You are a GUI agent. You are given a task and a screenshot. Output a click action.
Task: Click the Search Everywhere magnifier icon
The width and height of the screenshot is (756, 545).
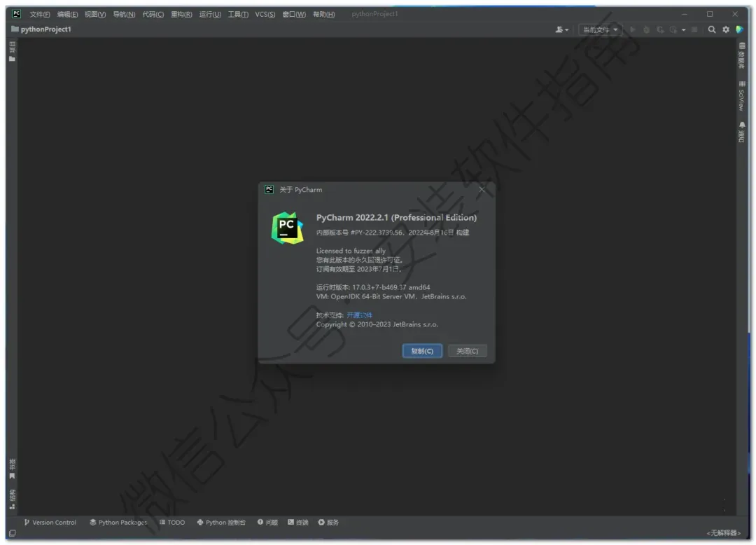(712, 29)
